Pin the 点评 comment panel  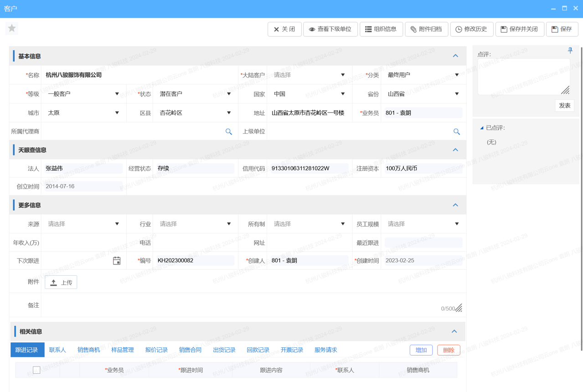pos(570,51)
